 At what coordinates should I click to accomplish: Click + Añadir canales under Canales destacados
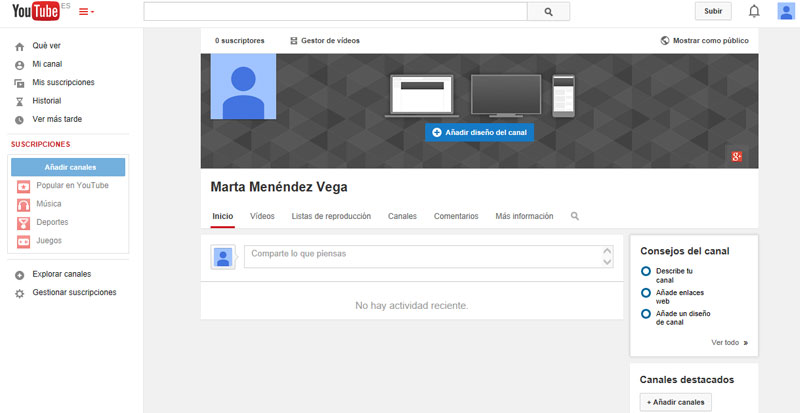coord(676,402)
